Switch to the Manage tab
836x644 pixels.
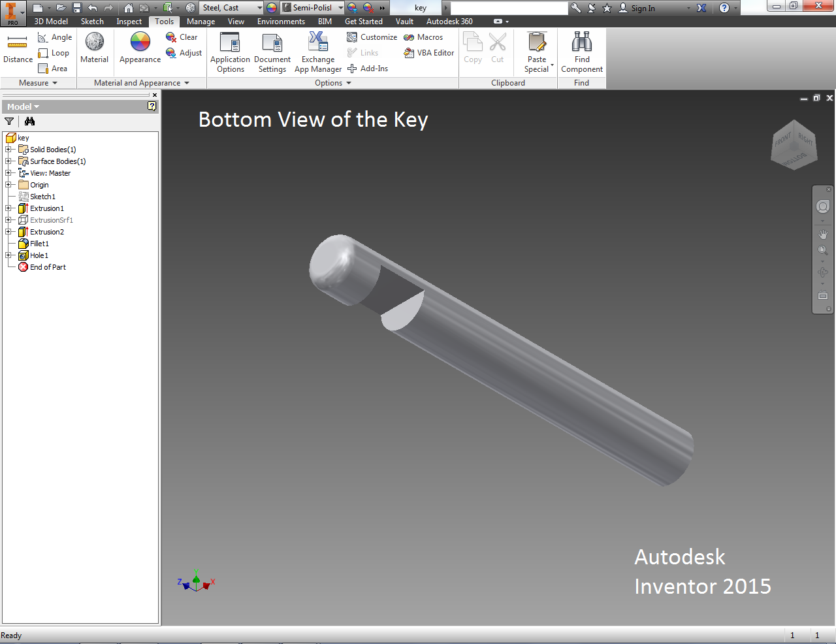pyautogui.click(x=201, y=22)
